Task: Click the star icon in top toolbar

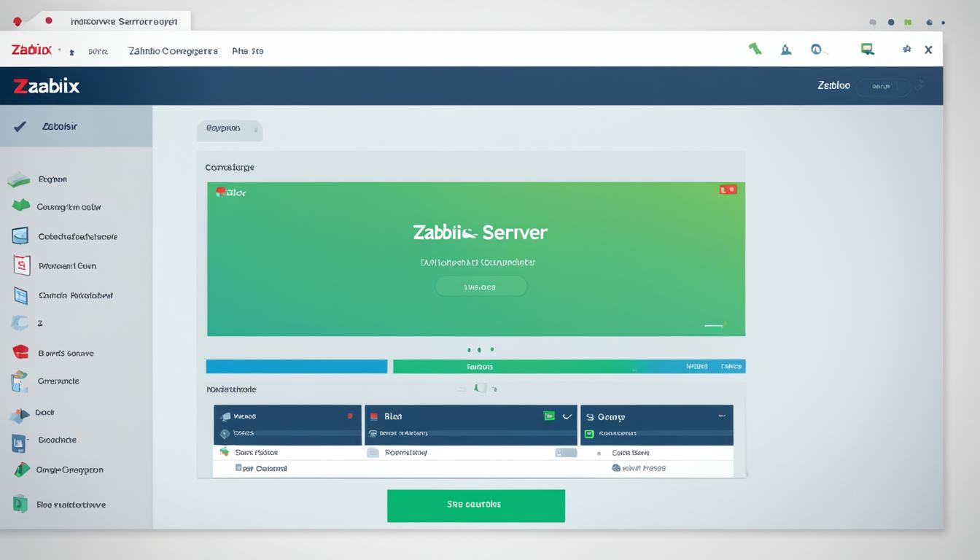Action: click(907, 49)
